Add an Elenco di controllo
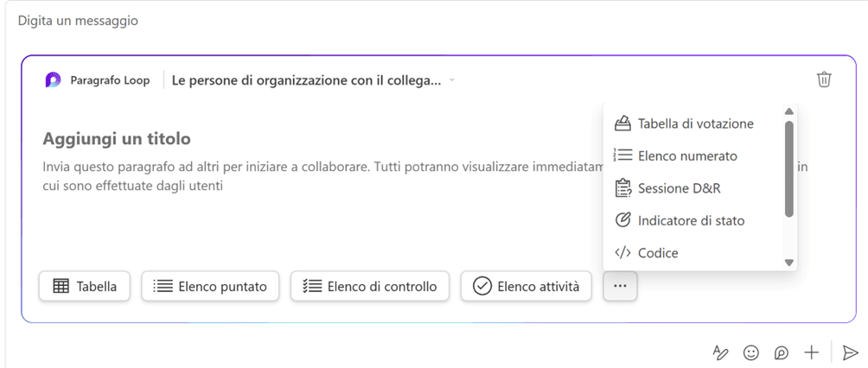 click(369, 286)
